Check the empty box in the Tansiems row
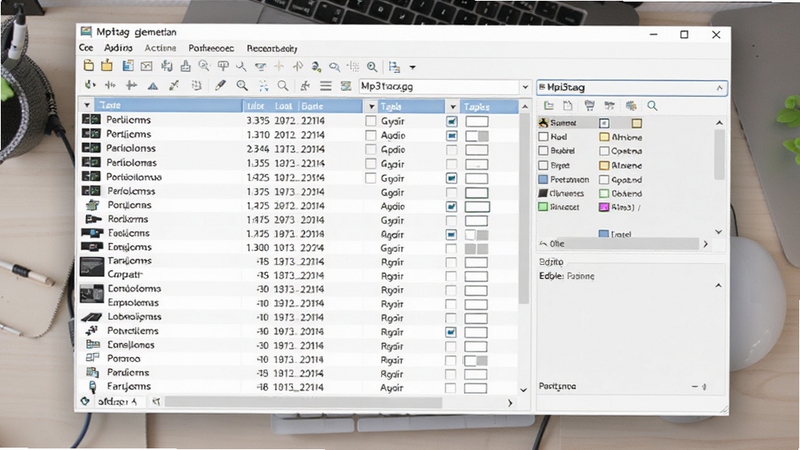Screen dimensions: 800x450 pos(451,262)
